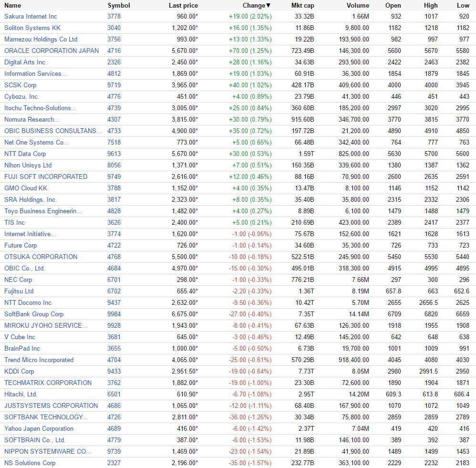Click ticker symbol 9719
This screenshot has height=468, width=476.
114,85
